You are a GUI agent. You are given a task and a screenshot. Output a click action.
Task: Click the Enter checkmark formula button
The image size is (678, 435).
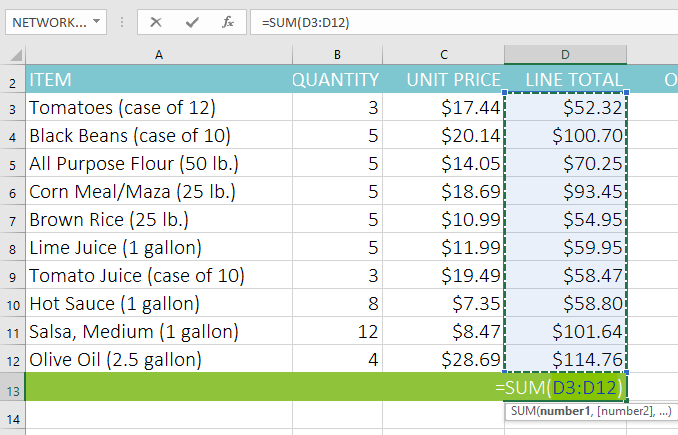pyautogui.click(x=192, y=22)
